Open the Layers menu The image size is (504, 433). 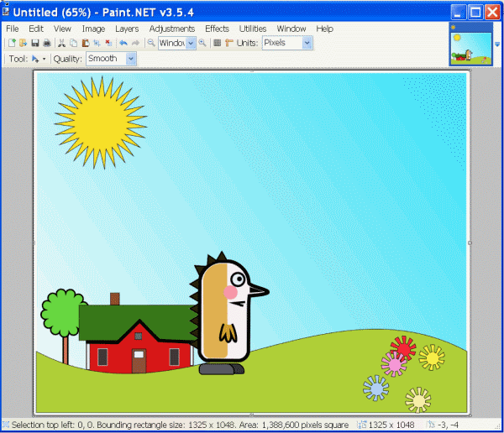coord(127,29)
